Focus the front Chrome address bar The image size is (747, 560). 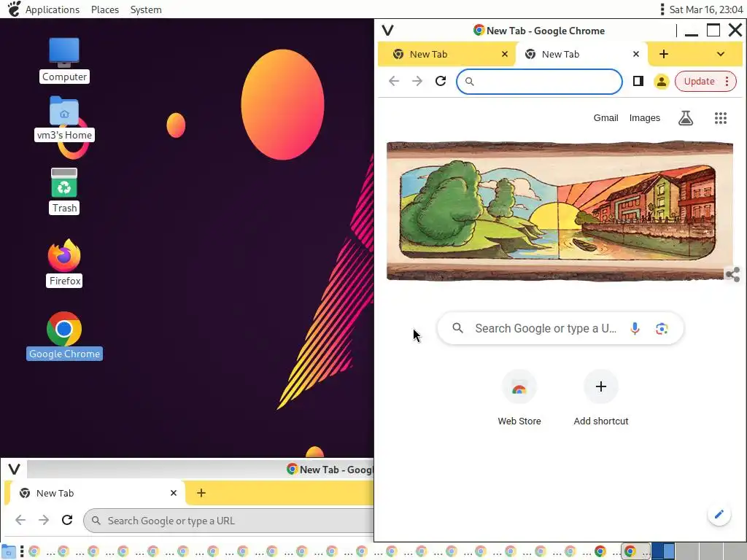click(539, 82)
